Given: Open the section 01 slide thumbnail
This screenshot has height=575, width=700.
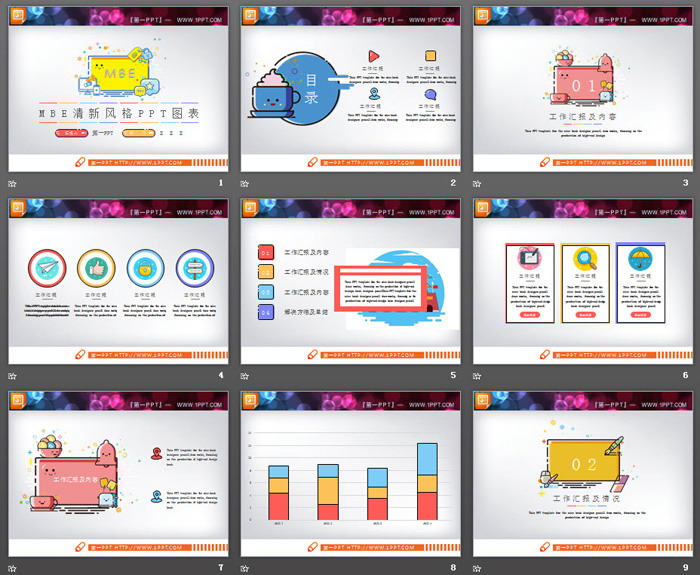Looking at the screenshot, I should coord(582,89).
